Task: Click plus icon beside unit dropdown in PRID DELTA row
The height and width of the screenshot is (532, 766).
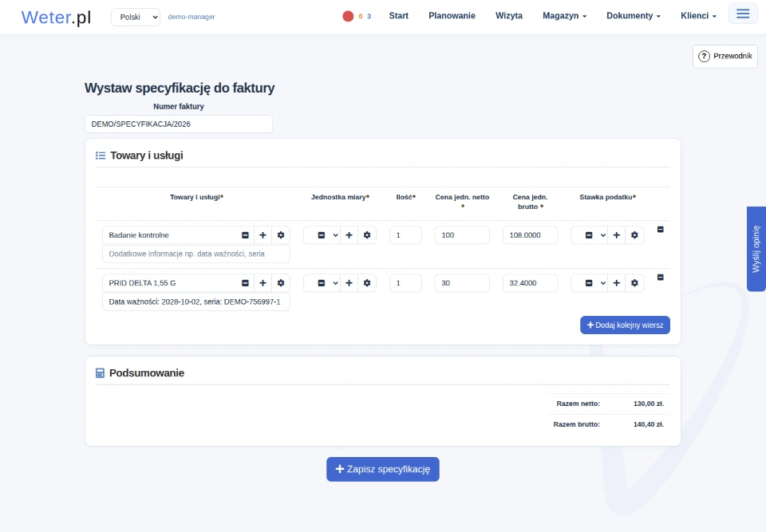Action: click(349, 283)
